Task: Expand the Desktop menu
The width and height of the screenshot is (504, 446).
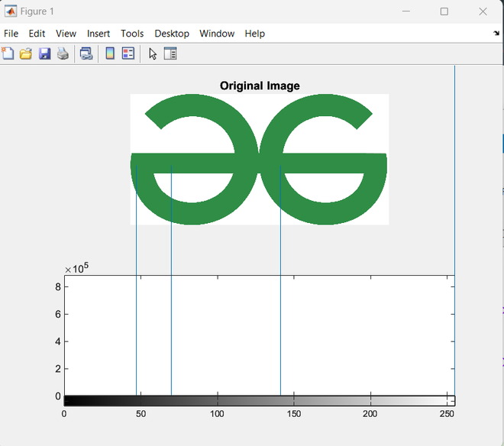Action: (x=172, y=34)
